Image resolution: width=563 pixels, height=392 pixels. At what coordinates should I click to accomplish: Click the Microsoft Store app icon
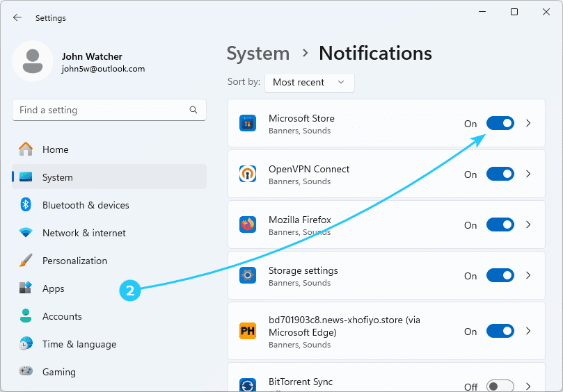click(248, 124)
